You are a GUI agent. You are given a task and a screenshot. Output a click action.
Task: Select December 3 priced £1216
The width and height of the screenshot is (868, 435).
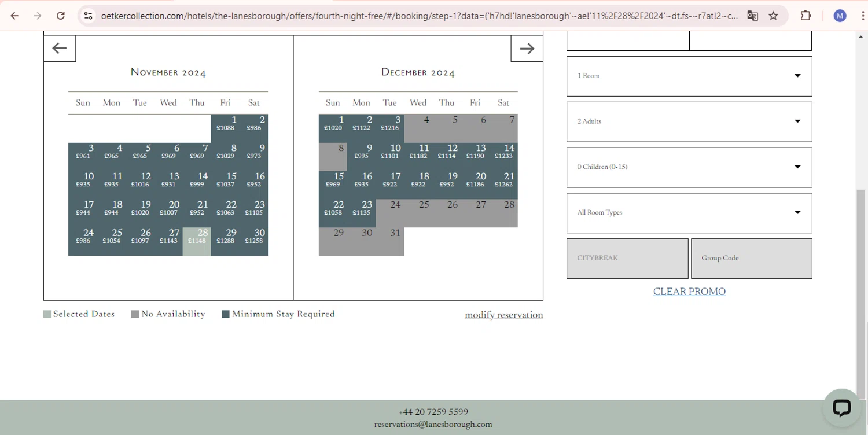(390, 128)
